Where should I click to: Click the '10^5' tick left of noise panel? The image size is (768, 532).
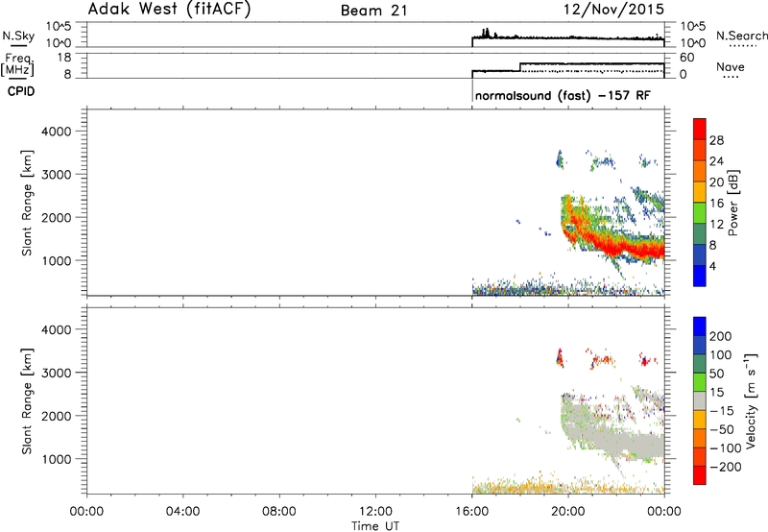click(59, 26)
